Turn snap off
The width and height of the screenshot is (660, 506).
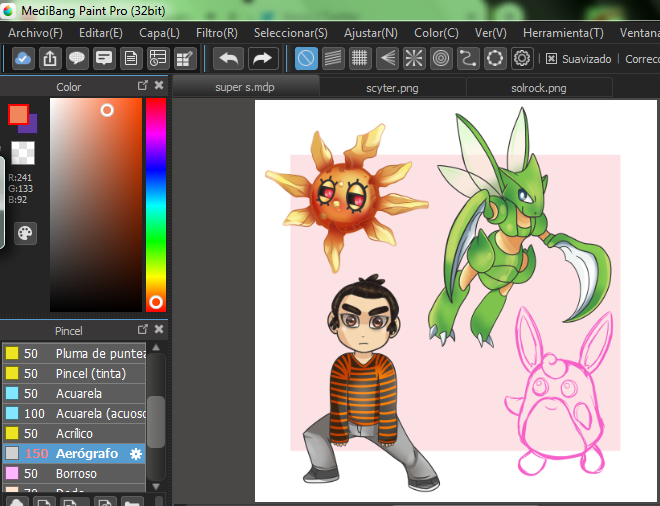click(x=306, y=58)
